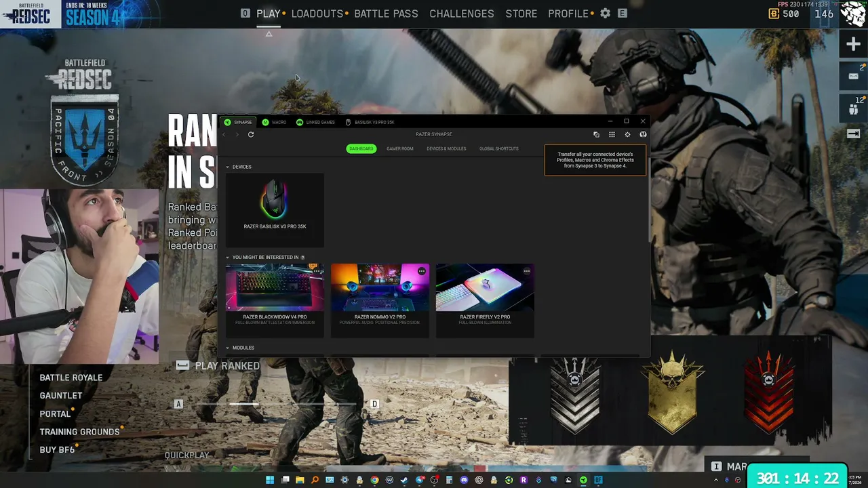
Task: Open the Linked Games tab
Action: click(315, 122)
